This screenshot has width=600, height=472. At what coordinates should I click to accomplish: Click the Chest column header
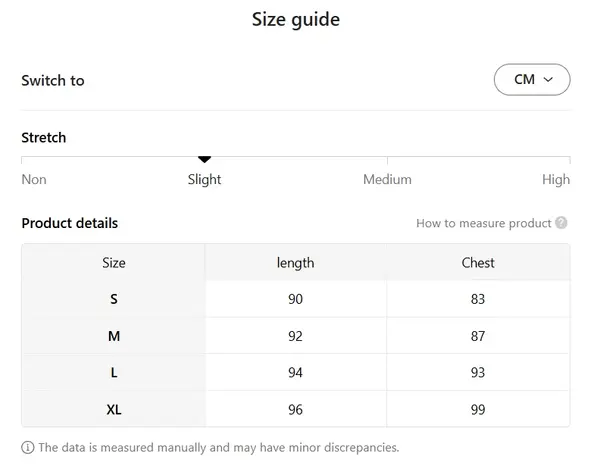pyautogui.click(x=478, y=263)
